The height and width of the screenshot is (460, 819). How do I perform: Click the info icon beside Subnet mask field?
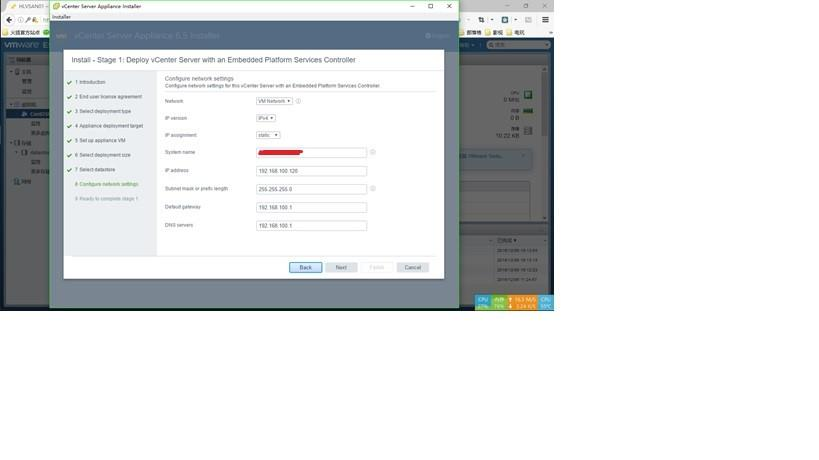coord(373,188)
